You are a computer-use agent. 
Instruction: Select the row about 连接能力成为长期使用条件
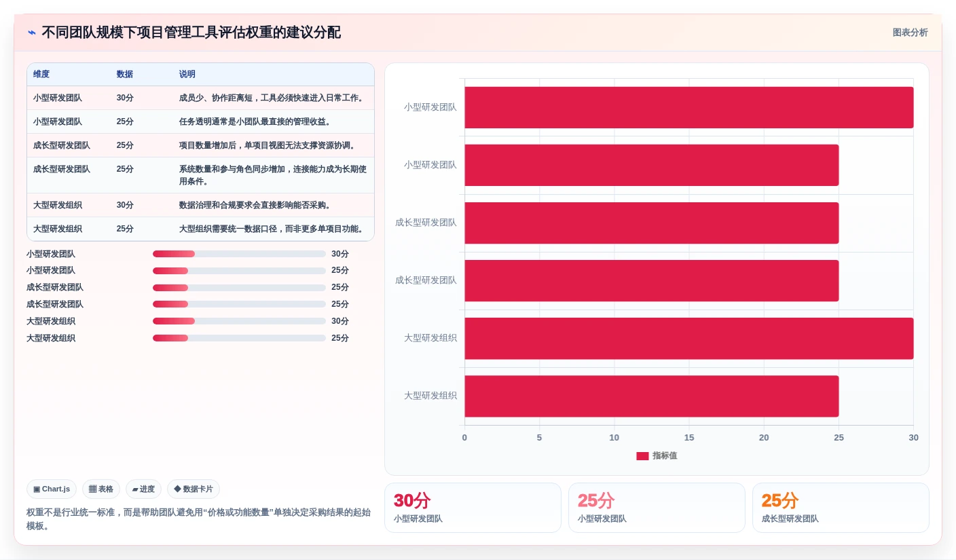(x=200, y=175)
